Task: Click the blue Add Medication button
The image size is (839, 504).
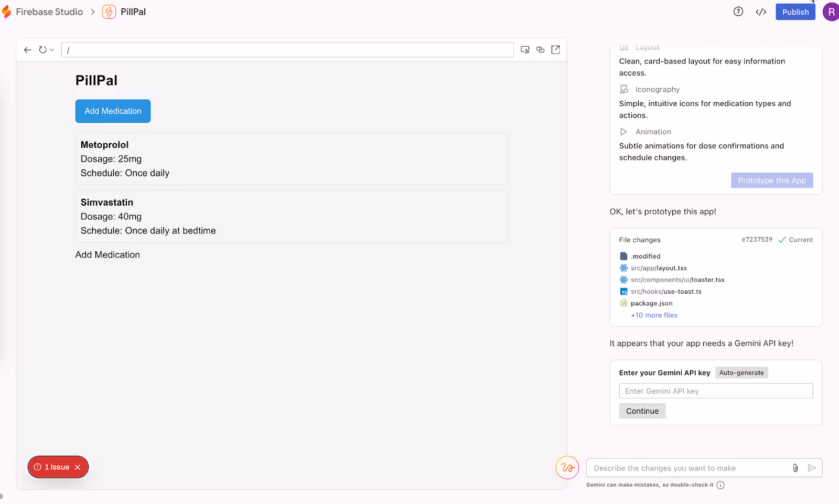Action: pyautogui.click(x=113, y=111)
